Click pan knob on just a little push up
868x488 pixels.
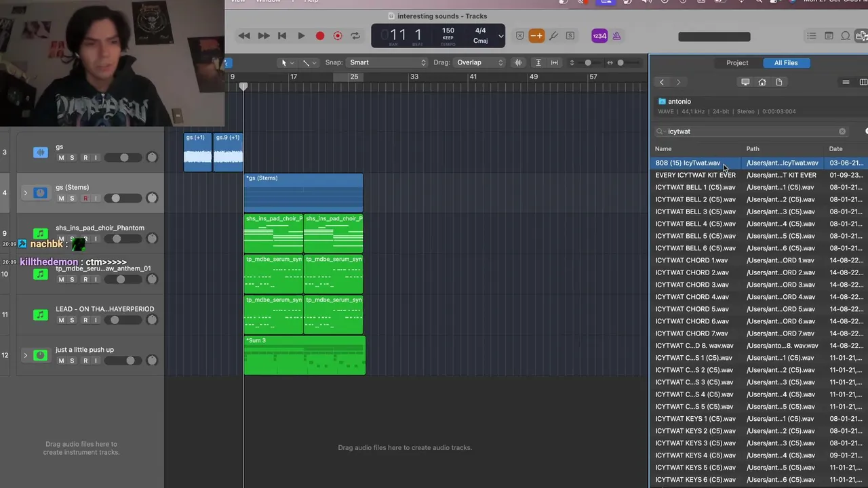point(152,361)
